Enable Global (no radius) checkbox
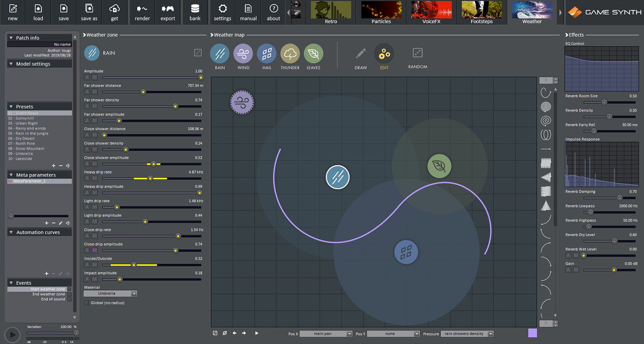Screen dimensions: 644x344 pos(86,303)
